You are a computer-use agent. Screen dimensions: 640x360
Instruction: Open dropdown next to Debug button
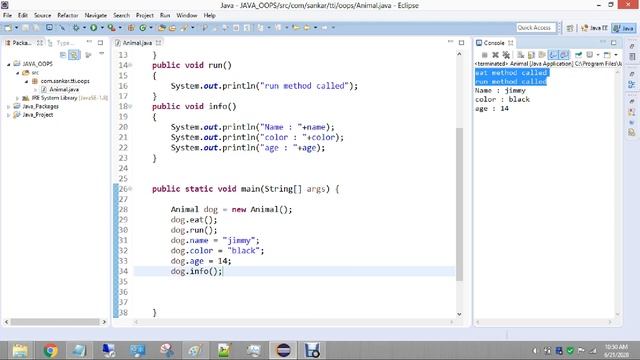tap(84, 28)
